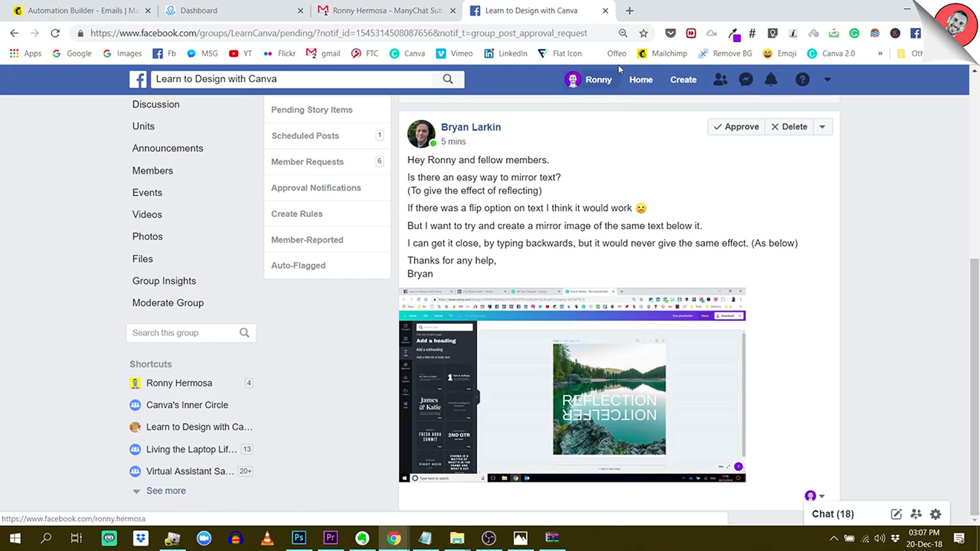The height and width of the screenshot is (551, 980).
Task: Approve Bryan Larkin's pending post
Action: point(736,127)
